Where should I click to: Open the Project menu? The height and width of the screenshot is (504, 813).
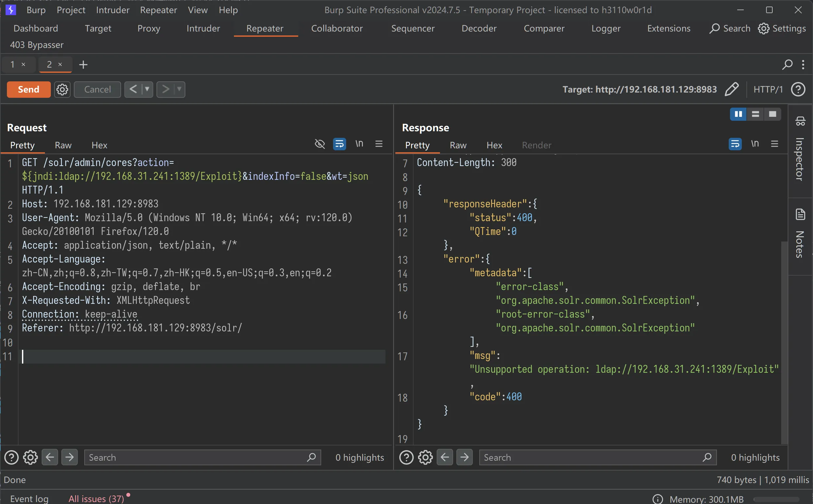[71, 10]
